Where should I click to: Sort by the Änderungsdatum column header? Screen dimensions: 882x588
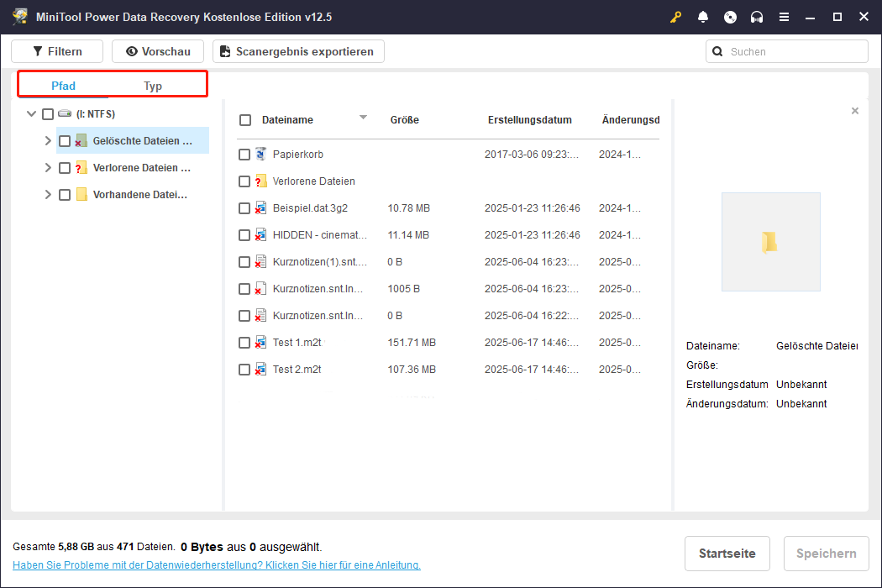pyautogui.click(x=631, y=120)
